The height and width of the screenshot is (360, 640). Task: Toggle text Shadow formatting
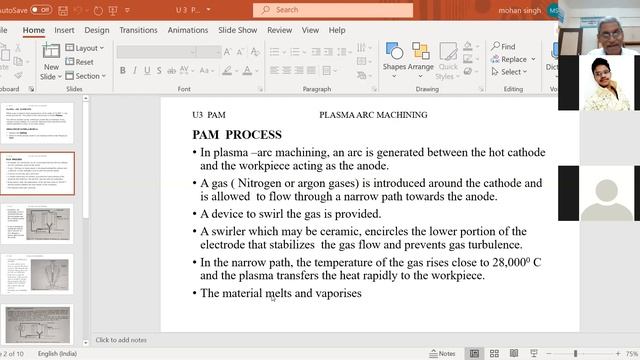tap(159, 71)
